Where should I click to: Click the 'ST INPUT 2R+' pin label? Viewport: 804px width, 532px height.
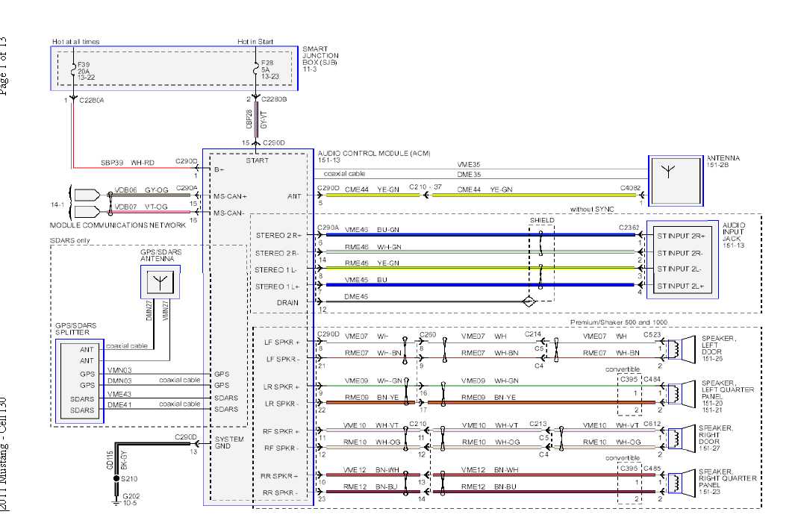click(x=681, y=237)
